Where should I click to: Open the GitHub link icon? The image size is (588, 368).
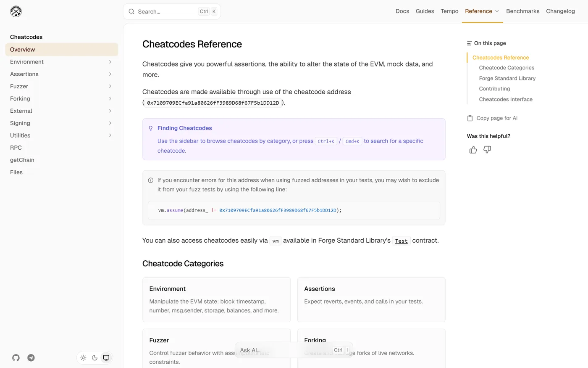coord(16,358)
